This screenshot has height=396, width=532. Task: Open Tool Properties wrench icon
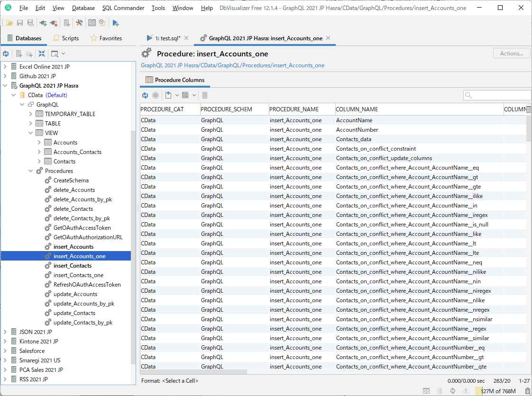[79, 23]
